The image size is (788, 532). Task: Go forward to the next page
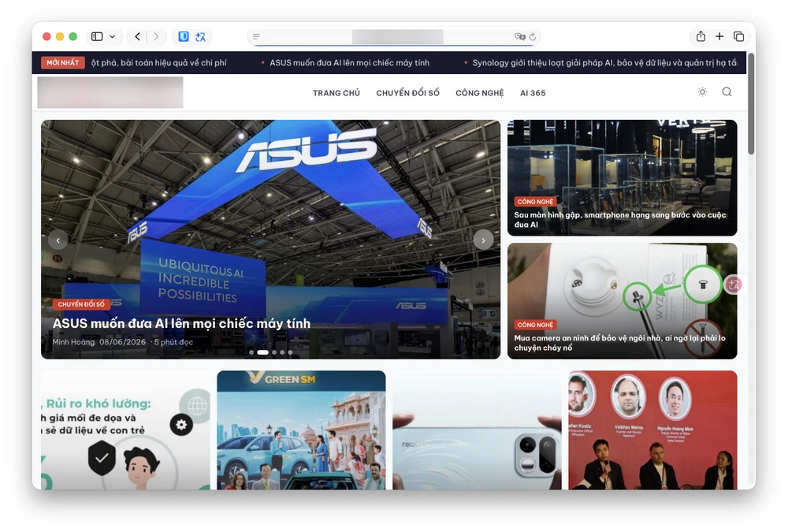coord(156,36)
